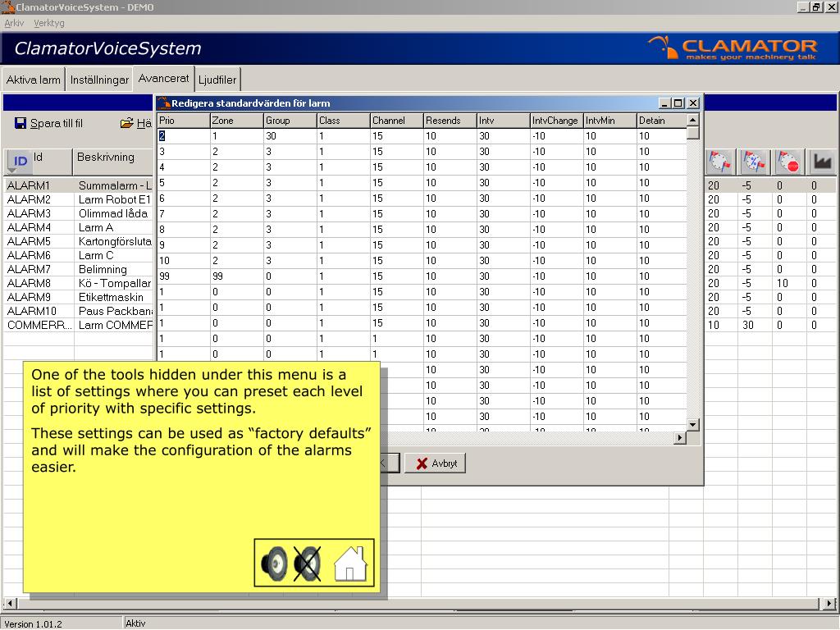The image size is (840, 630).
Task: Select the Prio cell with value 10
Action: pos(183,261)
